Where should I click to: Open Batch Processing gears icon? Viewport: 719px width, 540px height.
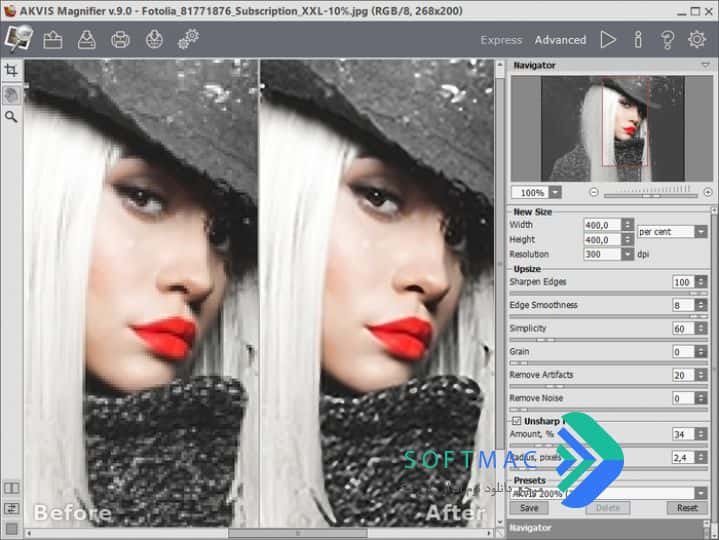tap(188, 39)
